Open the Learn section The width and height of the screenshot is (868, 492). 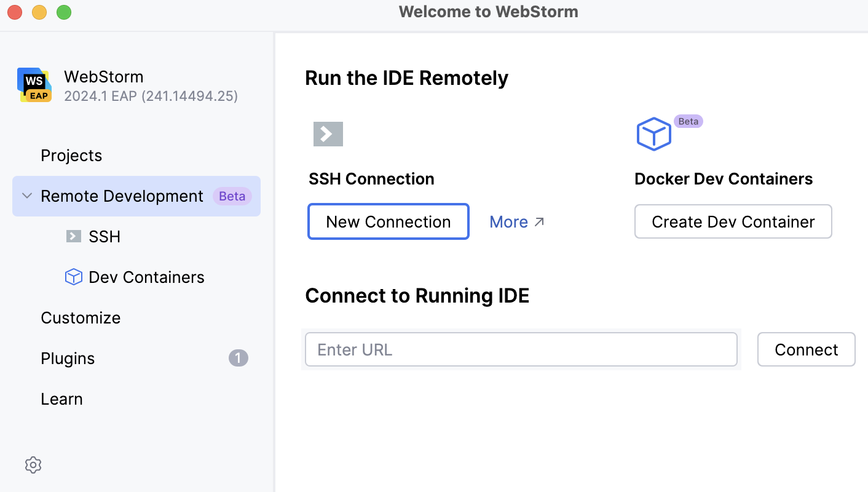point(61,399)
